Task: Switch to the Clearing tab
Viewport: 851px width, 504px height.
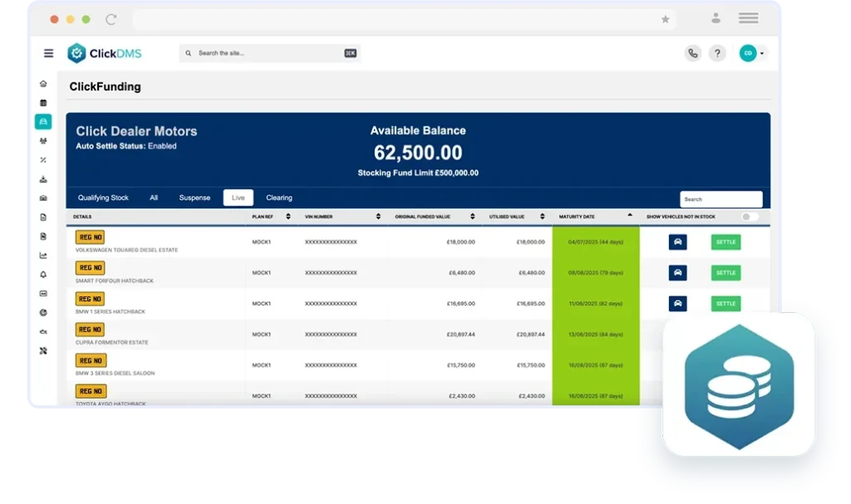Action: coord(279,198)
